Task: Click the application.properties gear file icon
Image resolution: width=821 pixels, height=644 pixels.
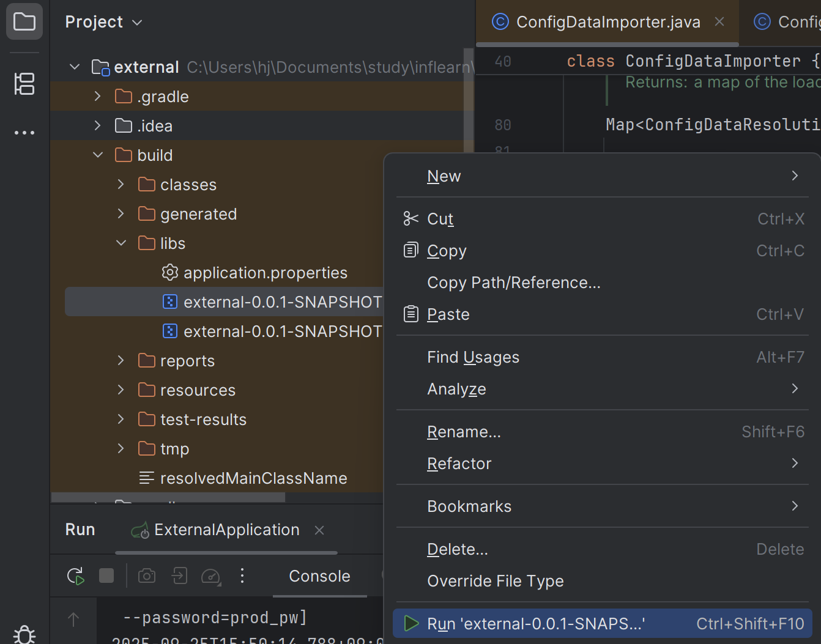Action: (x=169, y=272)
